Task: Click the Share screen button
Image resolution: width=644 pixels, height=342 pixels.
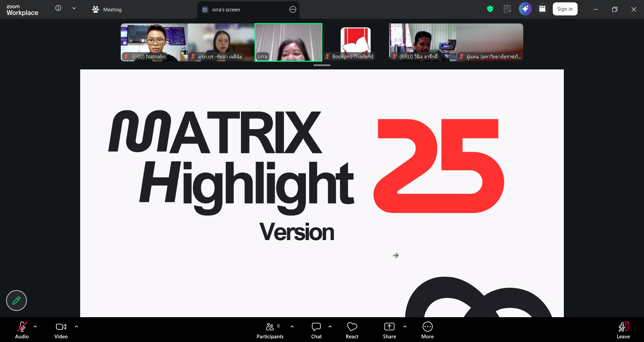Action: [389, 330]
